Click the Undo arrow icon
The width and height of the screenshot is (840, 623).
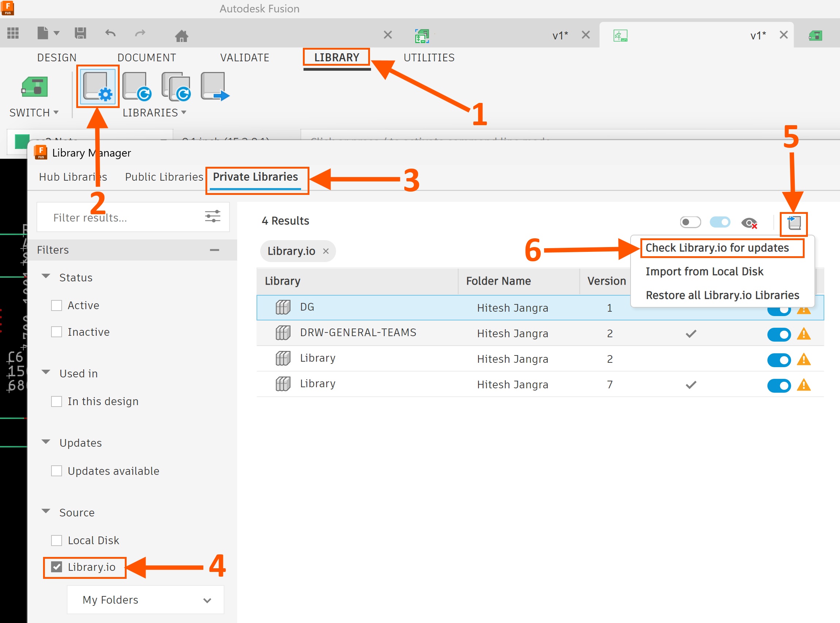point(110,33)
